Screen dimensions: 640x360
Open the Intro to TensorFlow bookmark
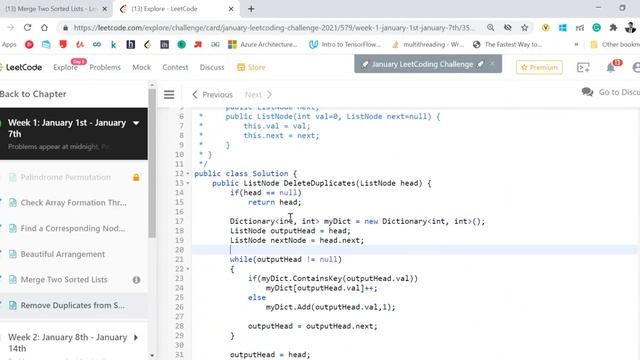pyautogui.click(x=345, y=44)
